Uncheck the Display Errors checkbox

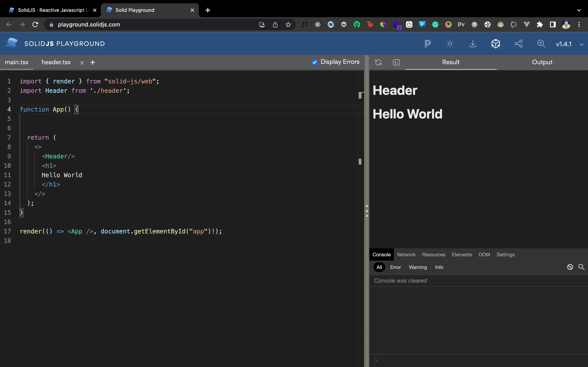click(314, 62)
